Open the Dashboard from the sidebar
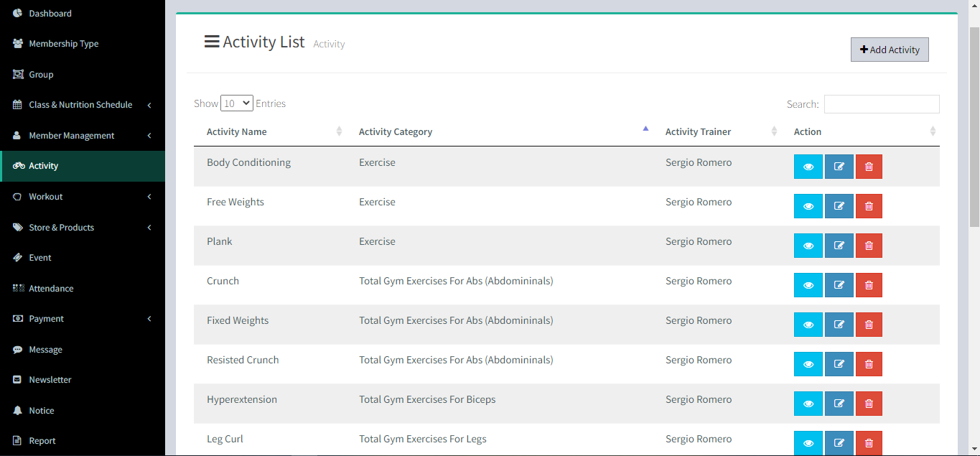 (50, 14)
